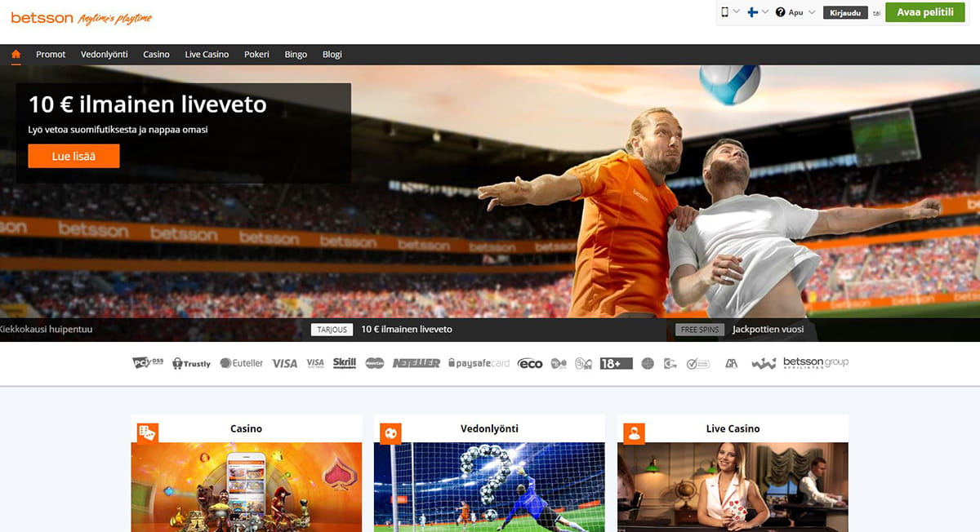Open the Vedonlyönti menu item
This screenshot has height=532, width=980.
[105, 55]
